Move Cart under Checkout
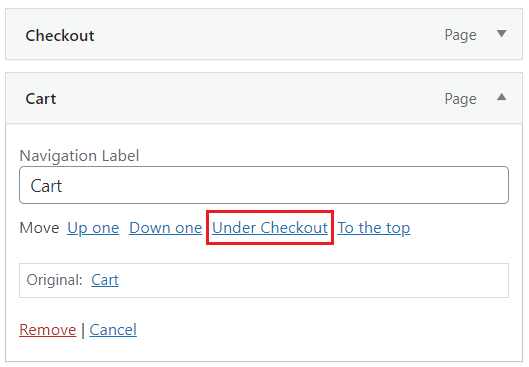Viewport: 529px width, 367px height. click(270, 228)
